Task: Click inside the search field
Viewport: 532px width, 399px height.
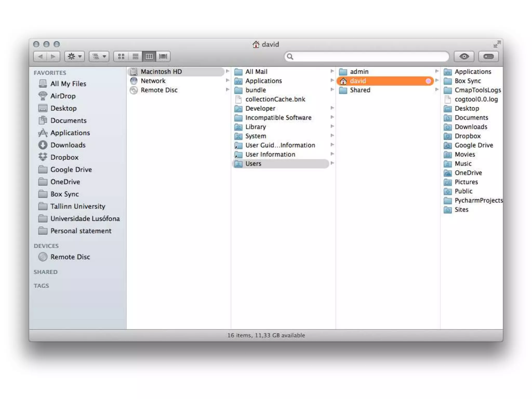Action: coord(369,56)
